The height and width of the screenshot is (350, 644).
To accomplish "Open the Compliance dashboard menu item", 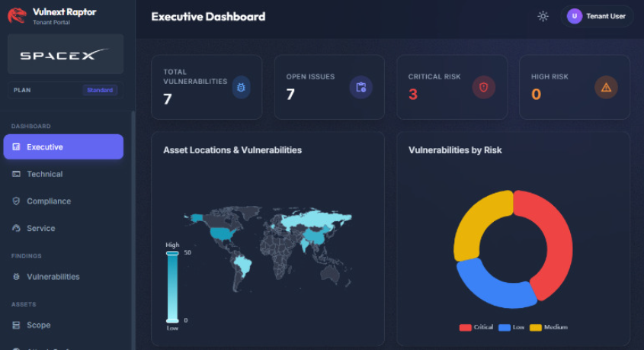I will 63,201.
